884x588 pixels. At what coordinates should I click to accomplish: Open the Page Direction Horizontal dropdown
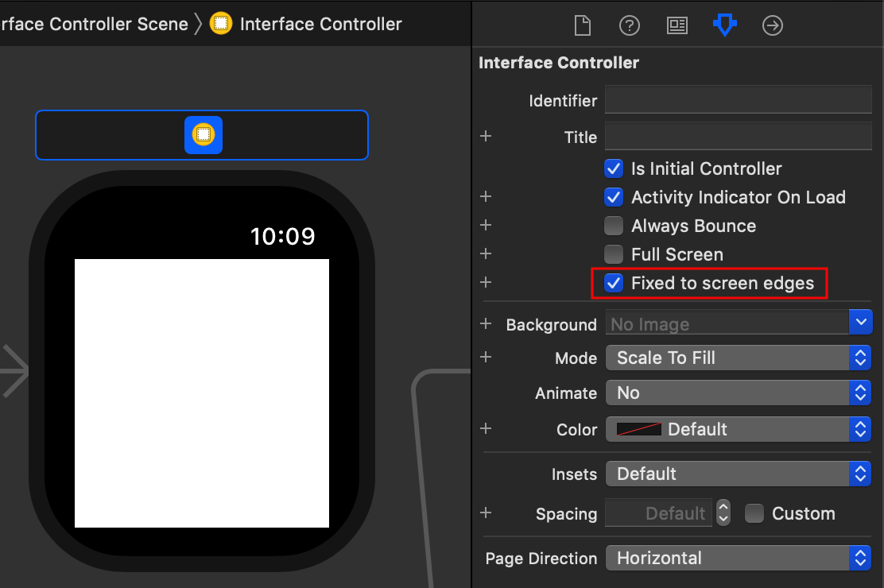[739, 558]
